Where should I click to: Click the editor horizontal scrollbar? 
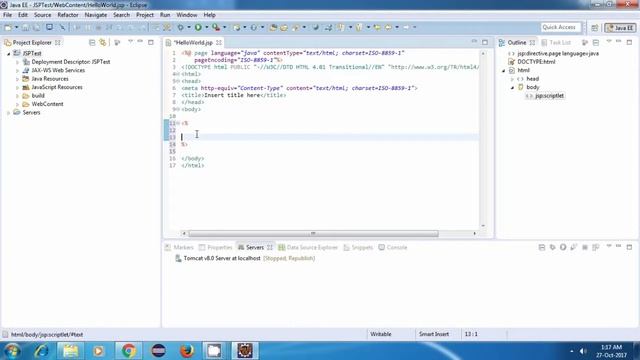pos(313,233)
